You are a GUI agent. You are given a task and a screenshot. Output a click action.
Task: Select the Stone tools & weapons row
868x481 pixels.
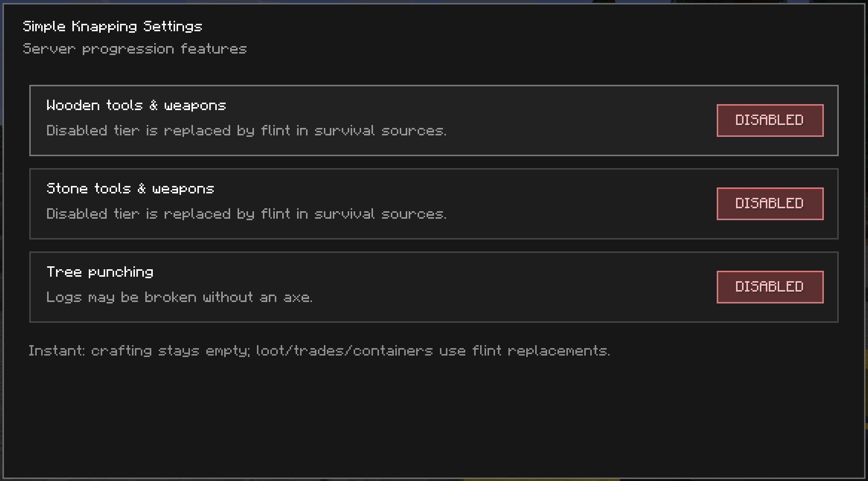coord(434,204)
